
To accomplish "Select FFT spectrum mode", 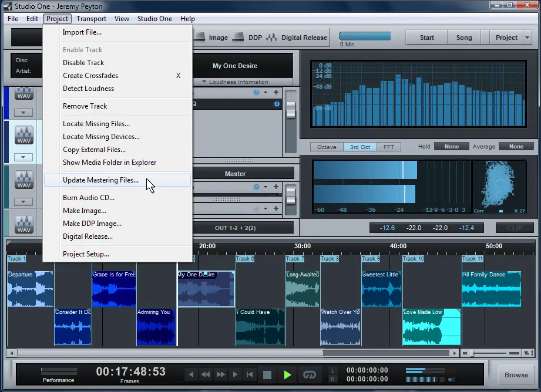I will pyautogui.click(x=389, y=147).
